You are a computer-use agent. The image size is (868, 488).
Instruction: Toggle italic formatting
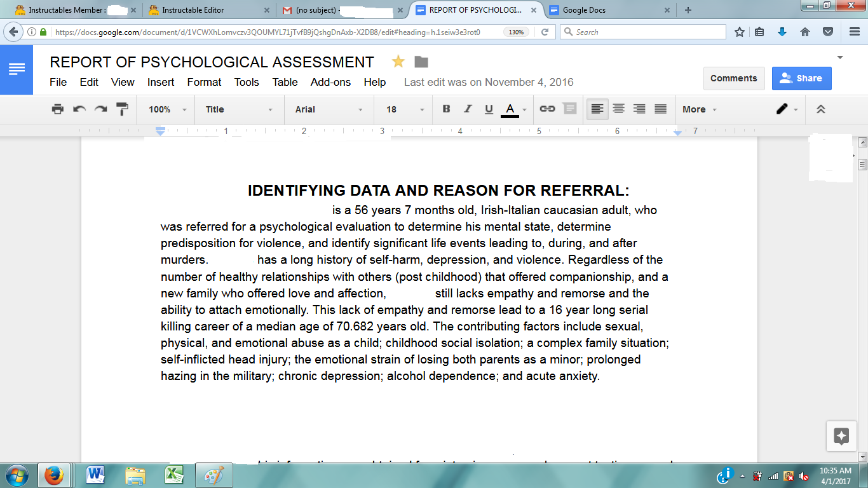tap(468, 109)
